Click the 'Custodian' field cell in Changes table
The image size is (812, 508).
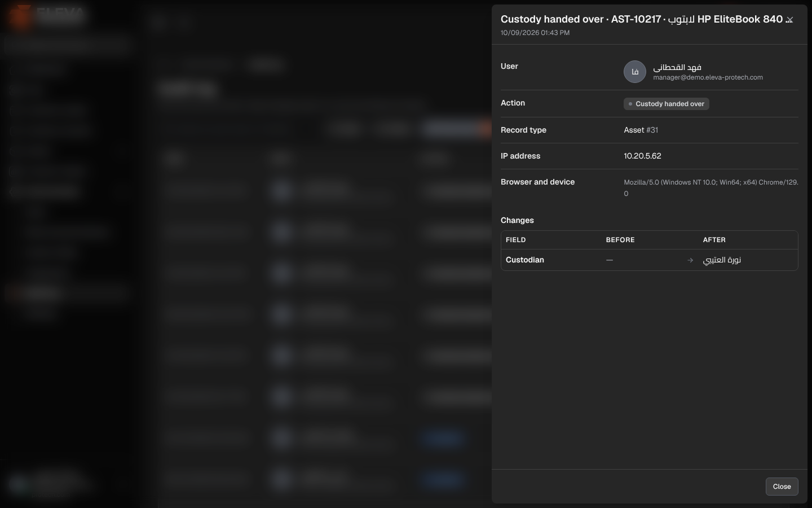click(x=524, y=260)
